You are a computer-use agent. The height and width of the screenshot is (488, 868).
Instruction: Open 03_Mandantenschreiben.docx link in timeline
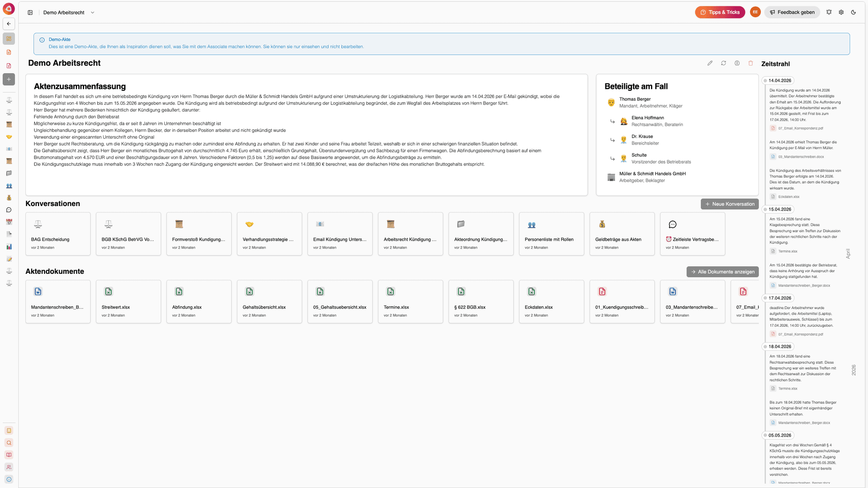pyautogui.click(x=797, y=157)
